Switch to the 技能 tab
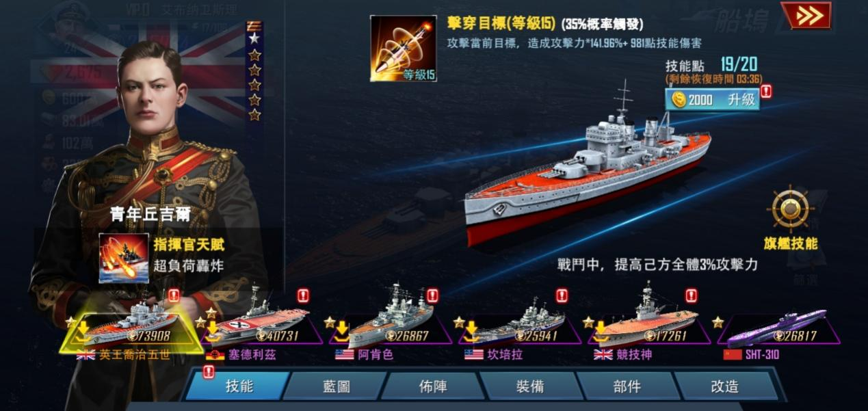The width and height of the screenshot is (868, 411). click(x=239, y=386)
